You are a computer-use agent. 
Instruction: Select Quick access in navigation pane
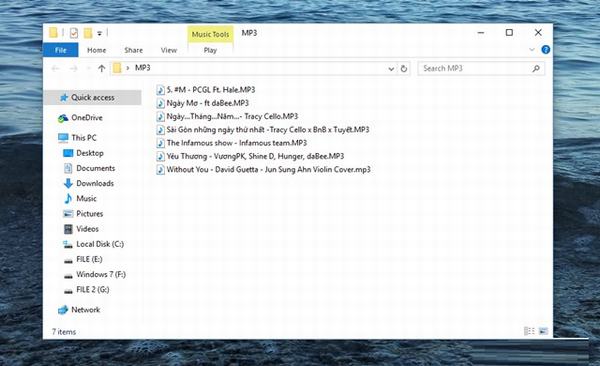click(x=93, y=98)
